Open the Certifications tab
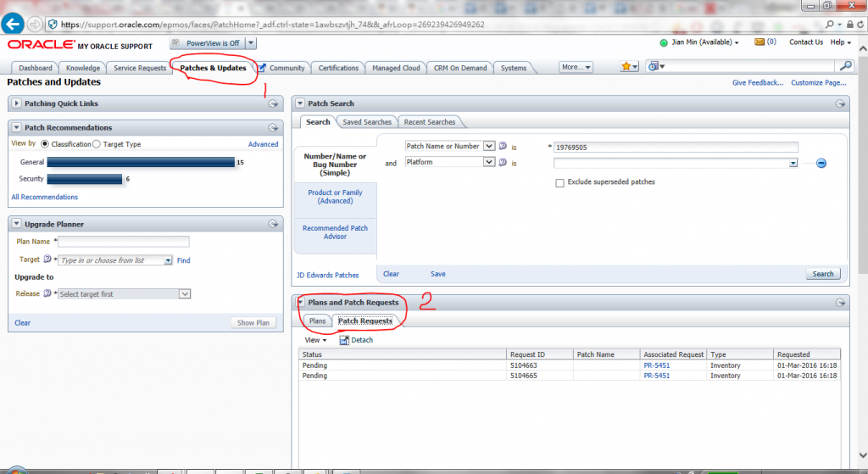Image resolution: width=868 pixels, height=474 pixels. 338,68
